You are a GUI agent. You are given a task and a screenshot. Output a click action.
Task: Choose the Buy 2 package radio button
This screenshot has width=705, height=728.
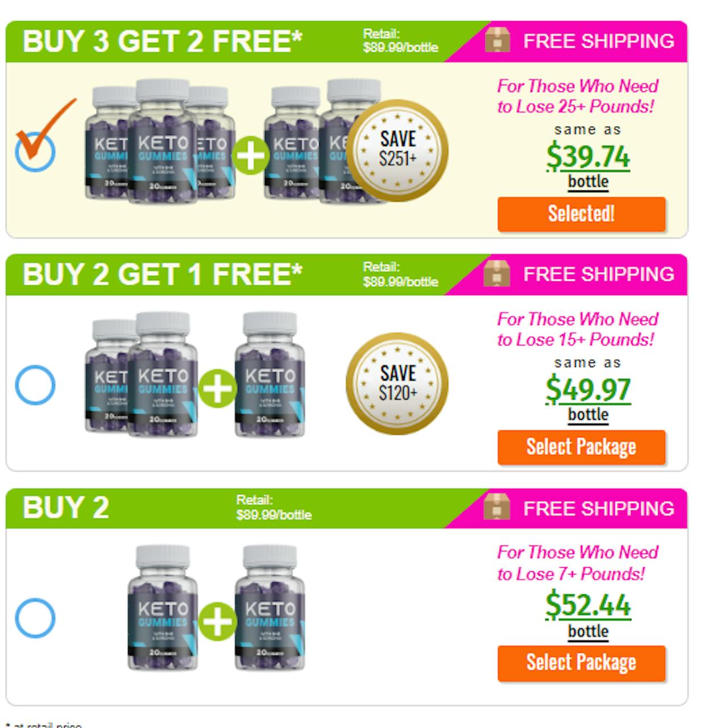pyautogui.click(x=35, y=618)
